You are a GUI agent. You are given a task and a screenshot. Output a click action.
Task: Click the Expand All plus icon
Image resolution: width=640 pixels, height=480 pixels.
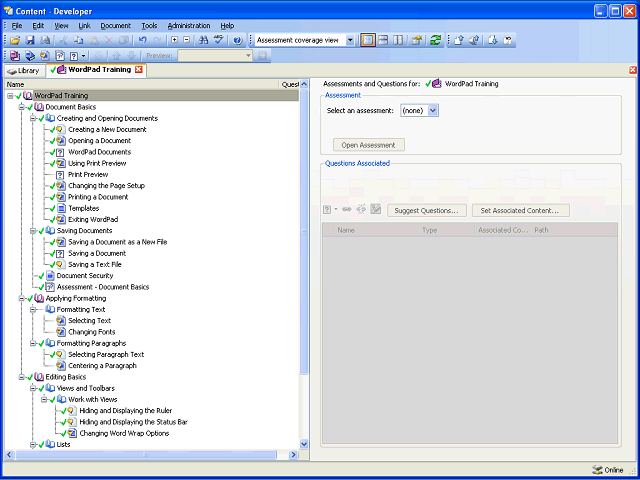[174, 40]
